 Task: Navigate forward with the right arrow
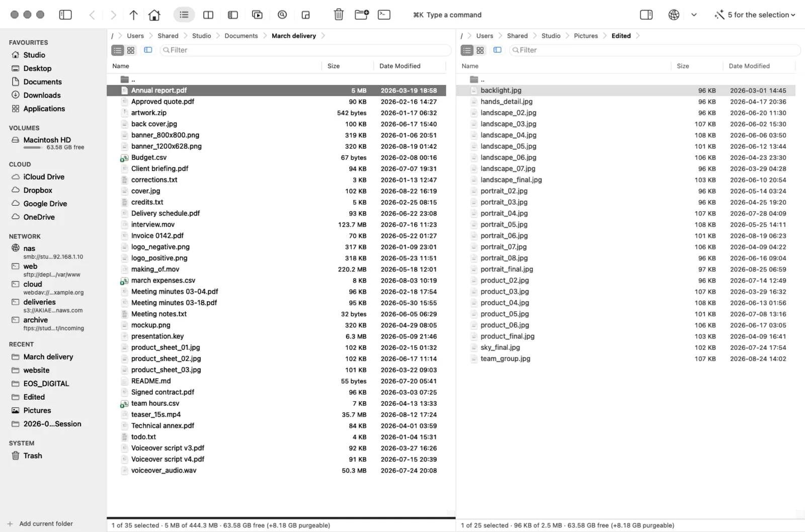tap(114, 15)
